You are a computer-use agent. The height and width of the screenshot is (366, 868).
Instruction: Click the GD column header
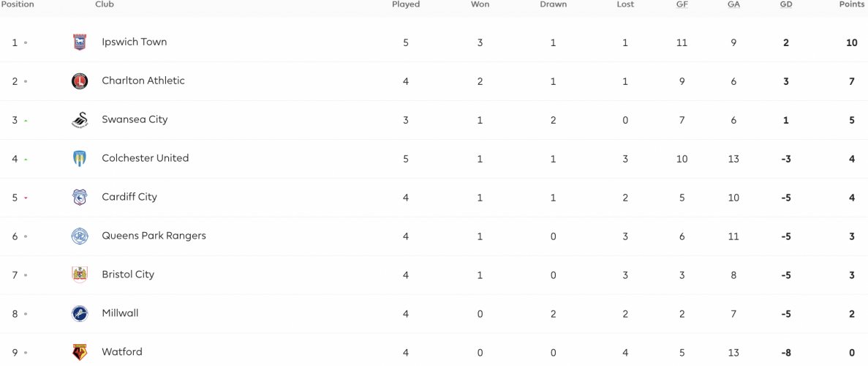[786, 4]
